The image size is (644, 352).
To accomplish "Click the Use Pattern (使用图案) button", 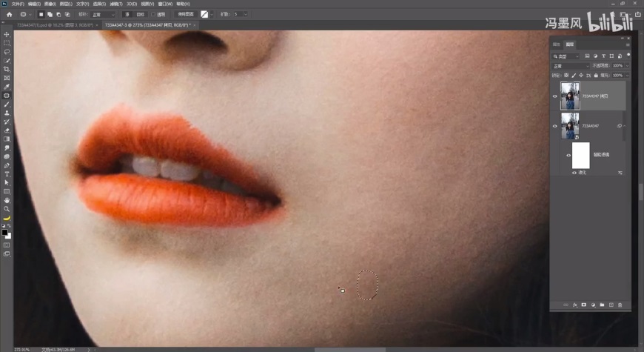I will (x=185, y=14).
